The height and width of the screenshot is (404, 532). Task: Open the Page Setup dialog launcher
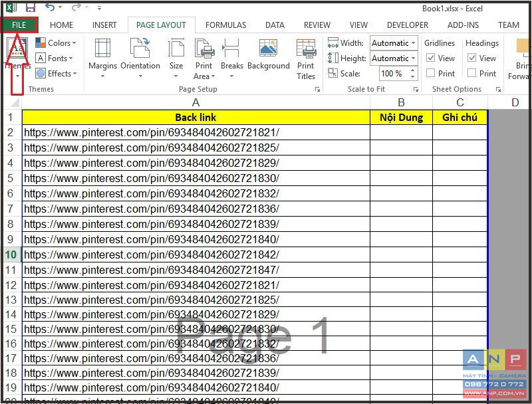[318, 90]
